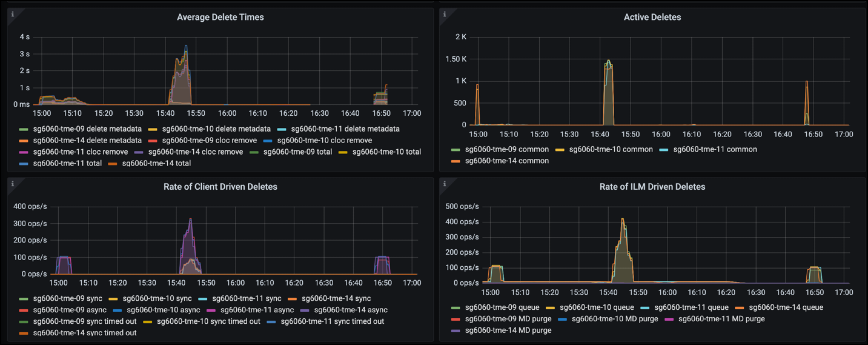Click sg6060-tme-09 cloc remove color swatch
This screenshot has width=868, height=345.
pos(153,141)
